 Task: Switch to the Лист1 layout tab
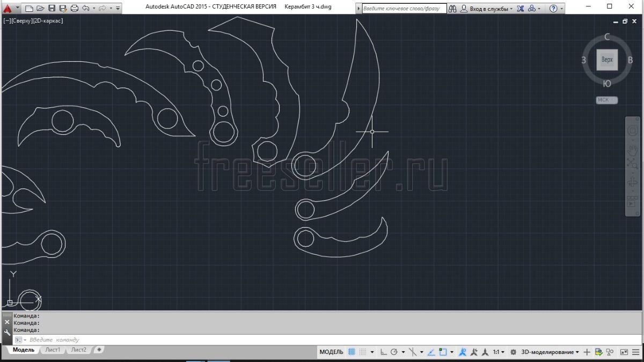pos(53,350)
